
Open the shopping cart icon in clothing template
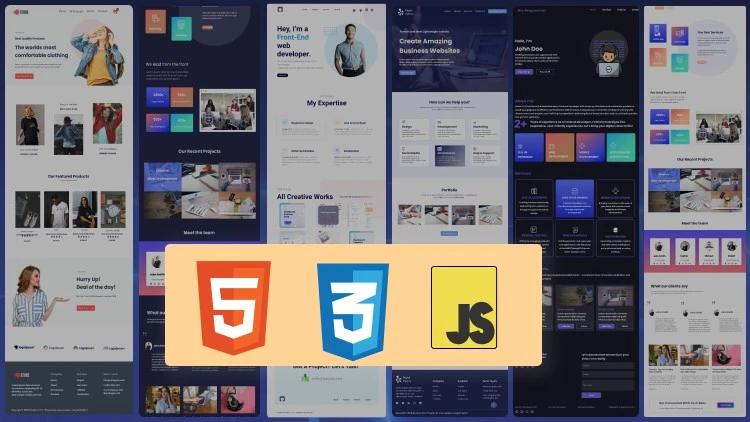[116, 11]
